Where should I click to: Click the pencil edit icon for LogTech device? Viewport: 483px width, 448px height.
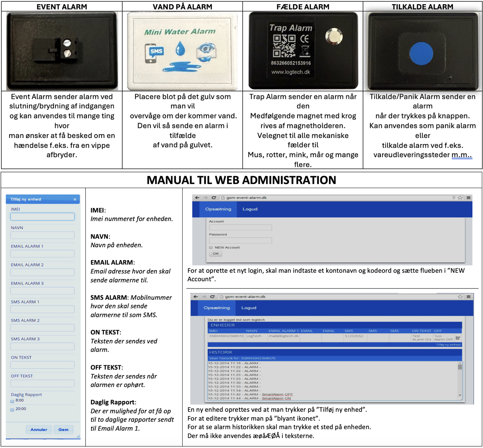[x=458, y=338]
